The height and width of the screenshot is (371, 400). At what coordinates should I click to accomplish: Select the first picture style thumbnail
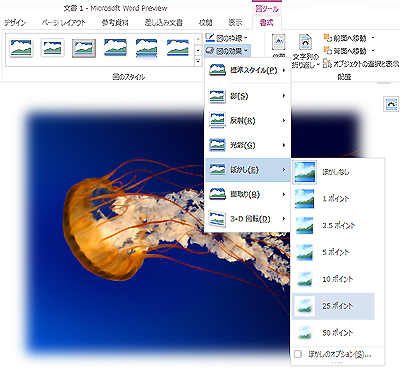[21, 48]
